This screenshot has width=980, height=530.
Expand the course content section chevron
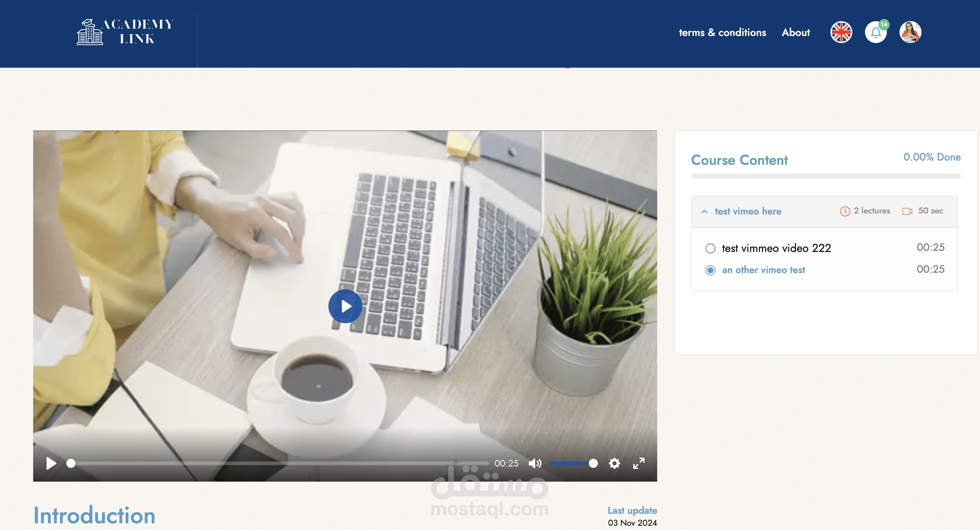(704, 211)
